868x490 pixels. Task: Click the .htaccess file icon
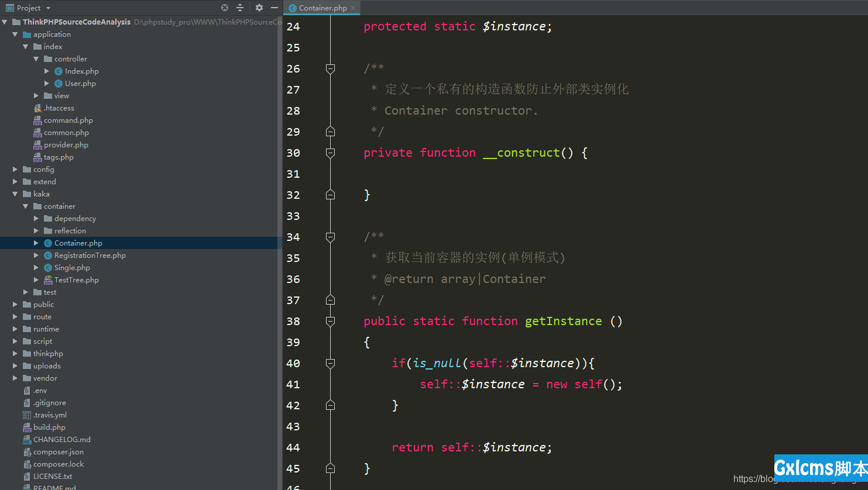37,108
